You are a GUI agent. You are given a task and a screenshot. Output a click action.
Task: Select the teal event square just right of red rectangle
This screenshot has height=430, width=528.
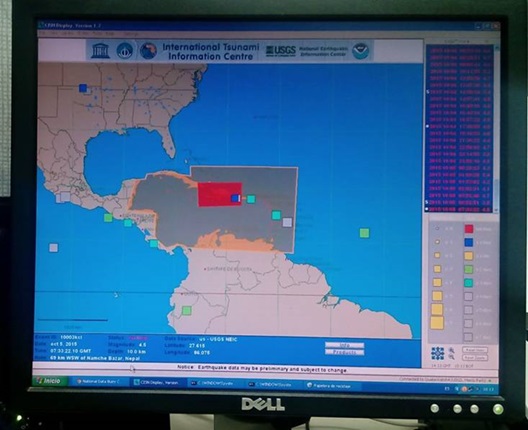[x=251, y=199]
